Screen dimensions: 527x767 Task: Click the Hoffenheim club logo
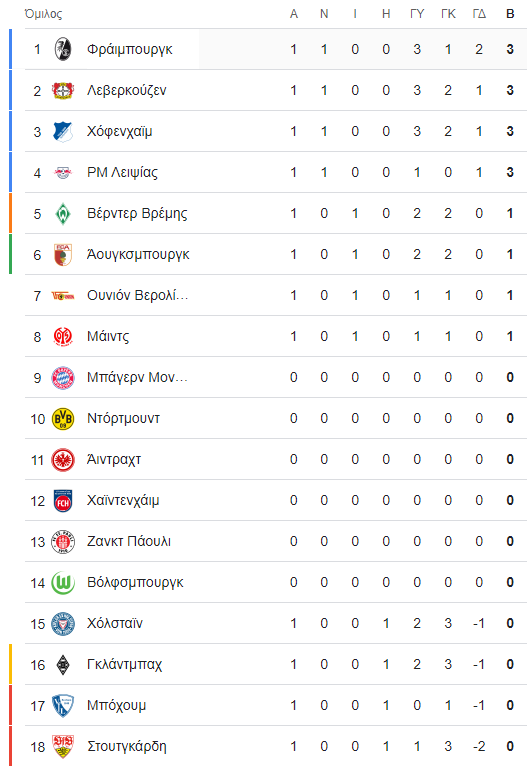[x=63, y=132]
